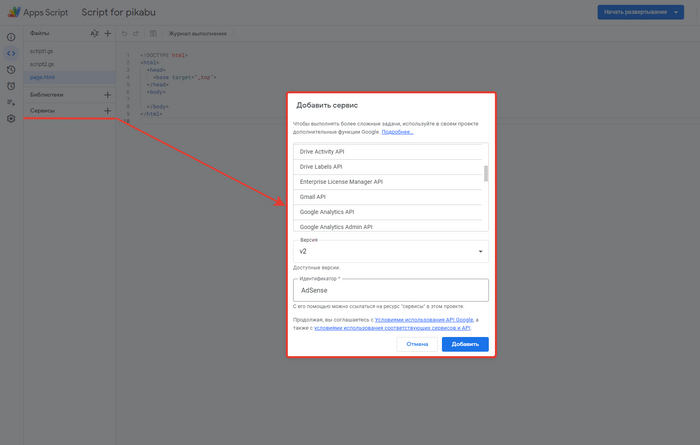The width and height of the screenshot is (700, 445).
Task: Open the Overview info icon in sidebar
Action: pyautogui.click(x=11, y=37)
